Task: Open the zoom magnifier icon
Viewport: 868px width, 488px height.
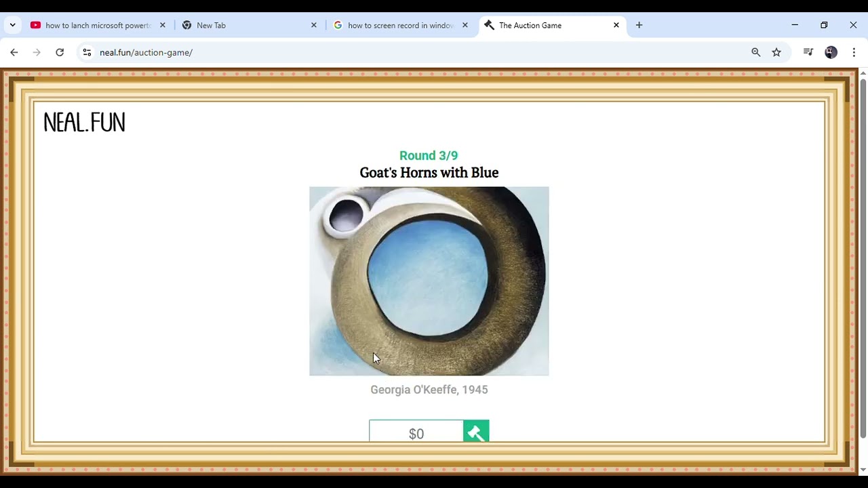Action: pos(756,52)
